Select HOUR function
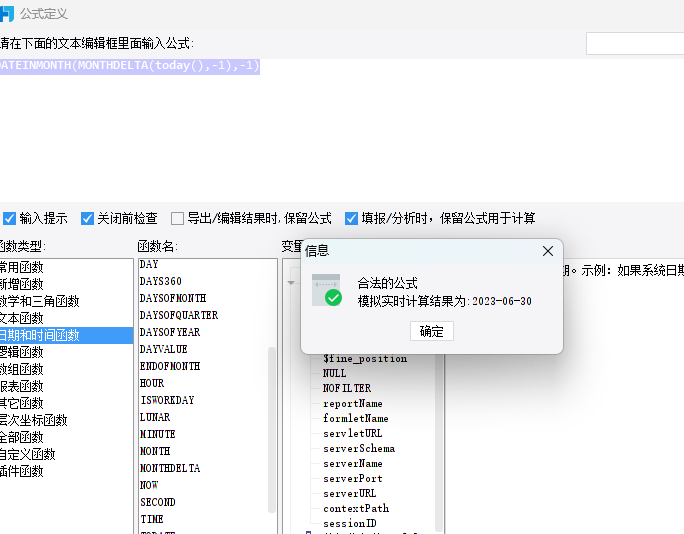This screenshot has height=534, width=684. [x=152, y=383]
